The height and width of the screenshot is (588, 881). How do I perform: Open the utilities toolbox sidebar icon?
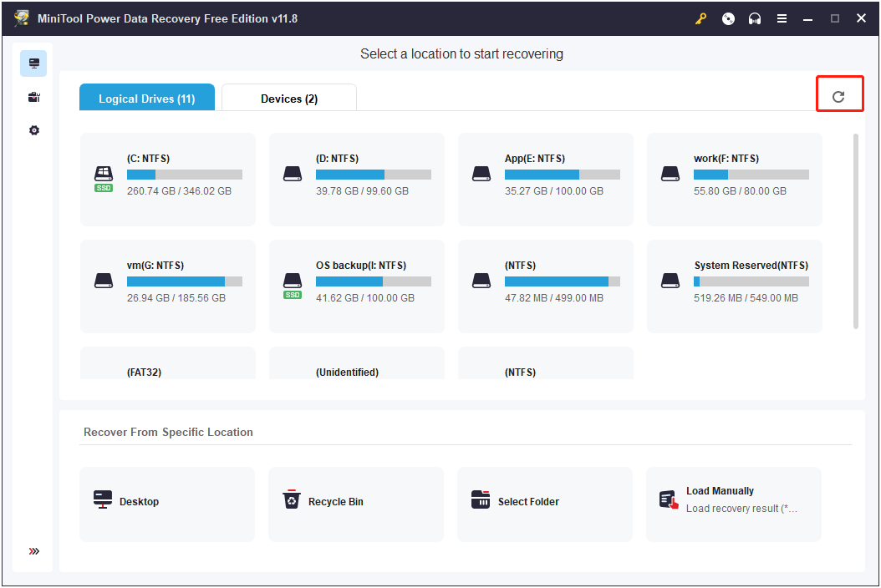(x=33, y=97)
